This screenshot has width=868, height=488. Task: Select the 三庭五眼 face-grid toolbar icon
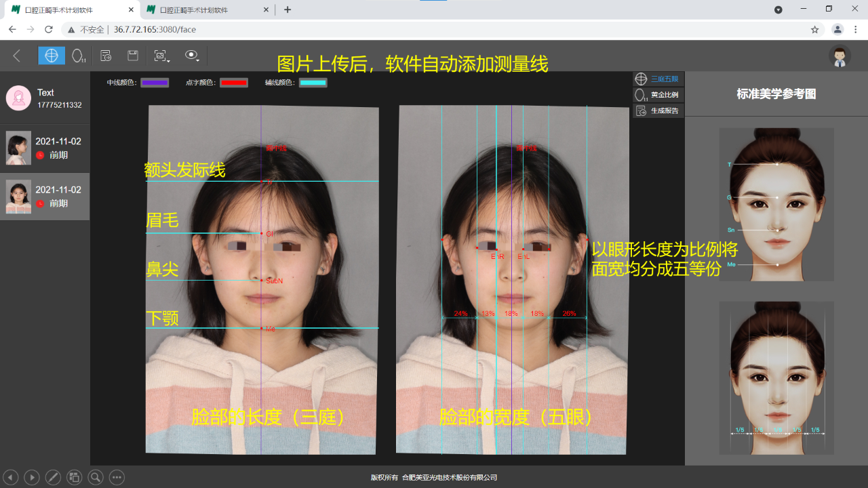point(52,56)
